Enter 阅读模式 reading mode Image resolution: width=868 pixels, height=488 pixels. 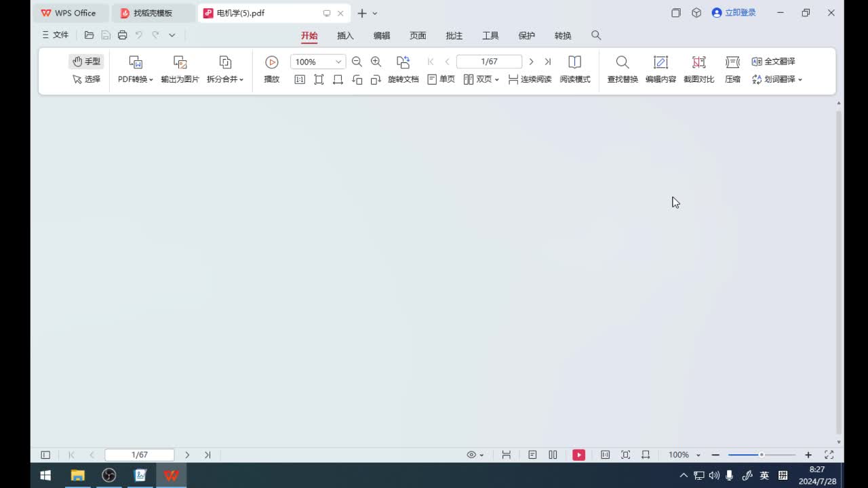tap(575, 70)
